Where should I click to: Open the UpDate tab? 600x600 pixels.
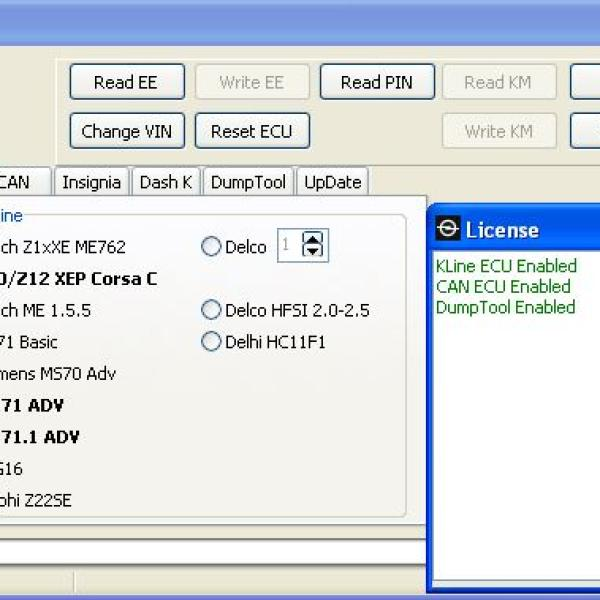coord(332,182)
